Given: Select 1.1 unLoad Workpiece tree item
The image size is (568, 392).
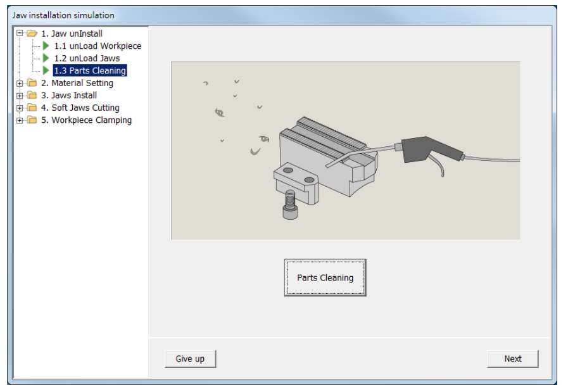Looking at the screenshot, I should click(98, 46).
